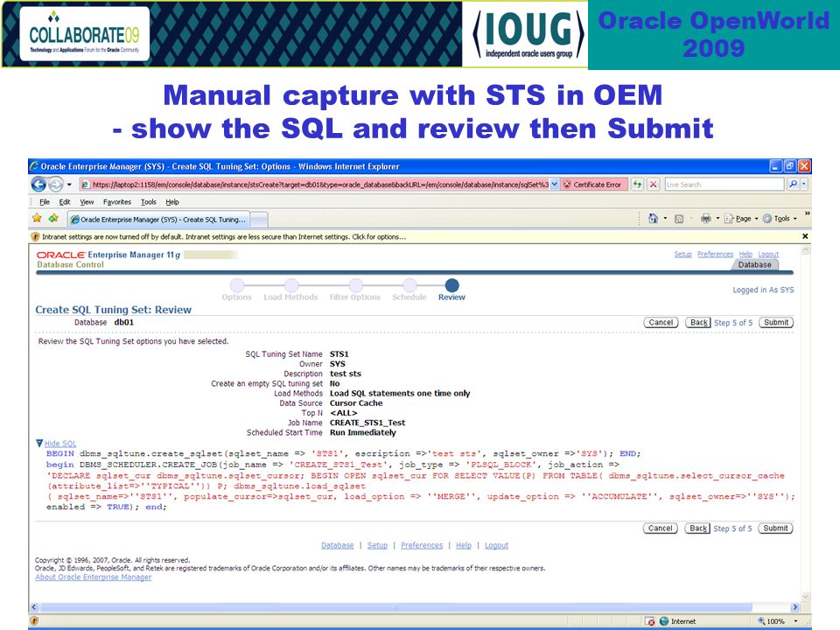840x630 pixels.
Task: Open the Tools gear menu button
Action: [x=780, y=219]
